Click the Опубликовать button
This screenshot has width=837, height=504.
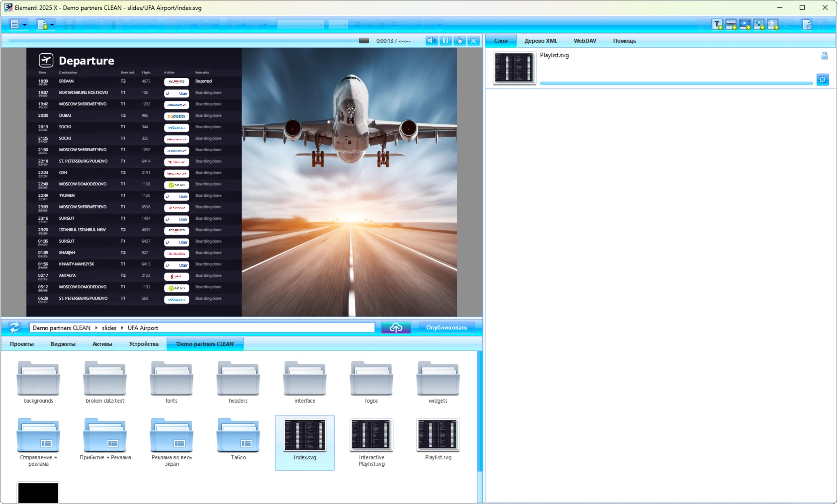click(x=447, y=328)
